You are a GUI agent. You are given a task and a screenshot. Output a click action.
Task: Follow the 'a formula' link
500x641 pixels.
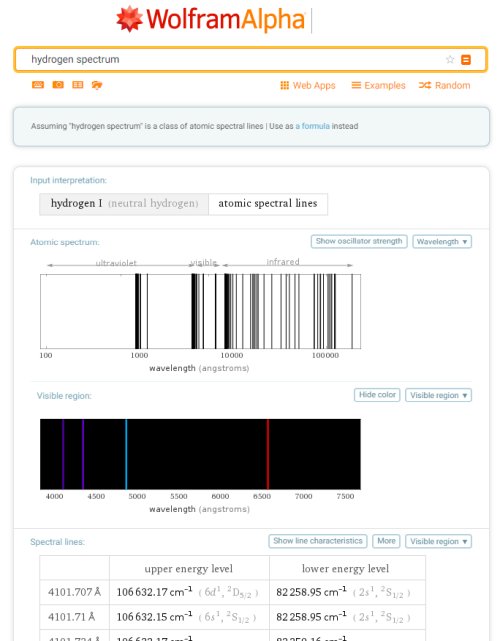(x=312, y=126)
